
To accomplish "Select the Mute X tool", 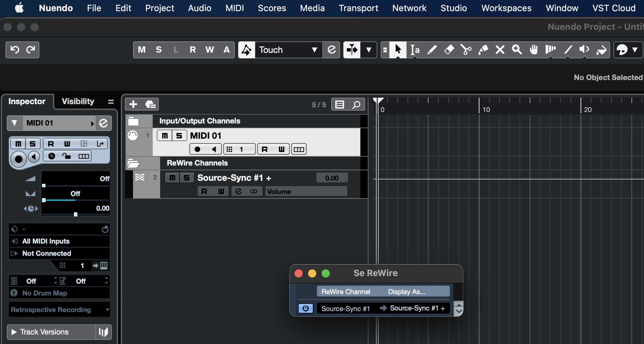I will coord(500,50).
